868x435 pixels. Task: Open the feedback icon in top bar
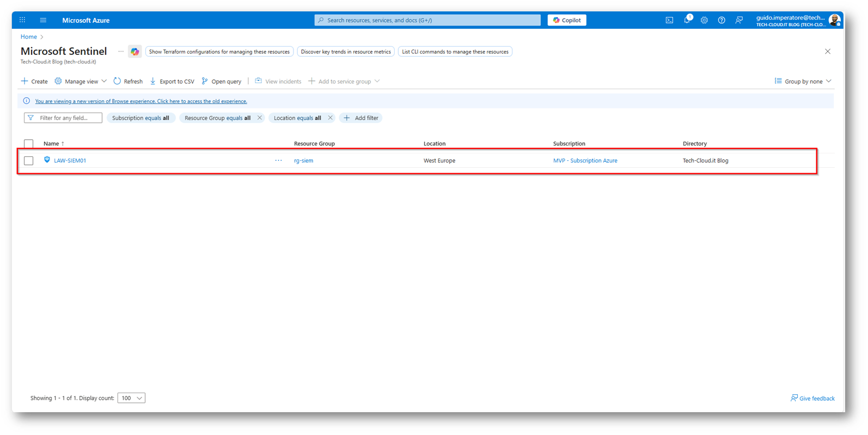[739, 20]
